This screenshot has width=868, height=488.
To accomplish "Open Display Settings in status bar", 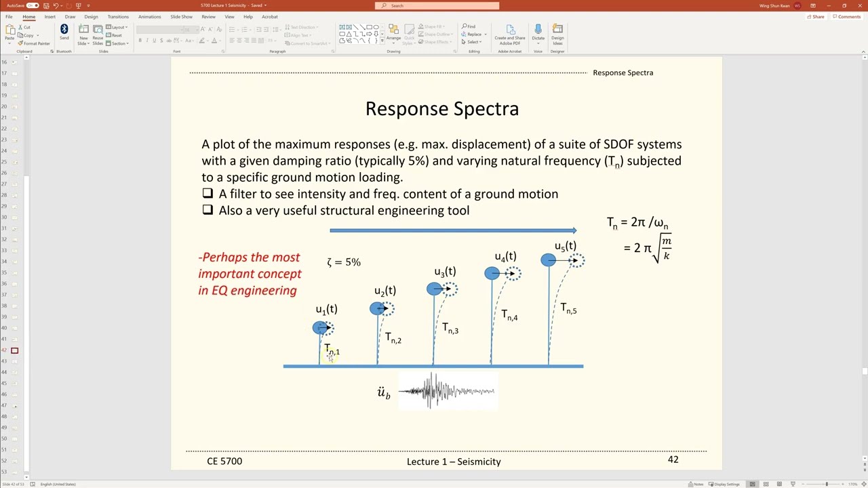I will click(724, 484).
